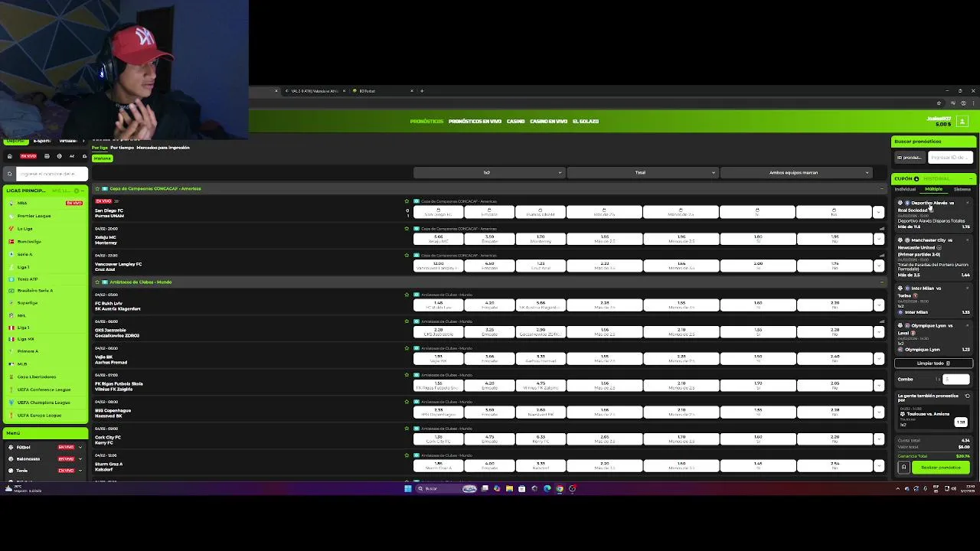Open the CASINO section
The height and width of the screenshot is (551, 980).
pos(515,121)
